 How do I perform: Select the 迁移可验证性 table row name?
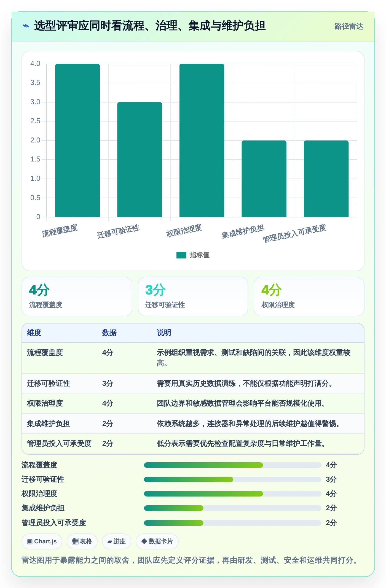point(49,384)
